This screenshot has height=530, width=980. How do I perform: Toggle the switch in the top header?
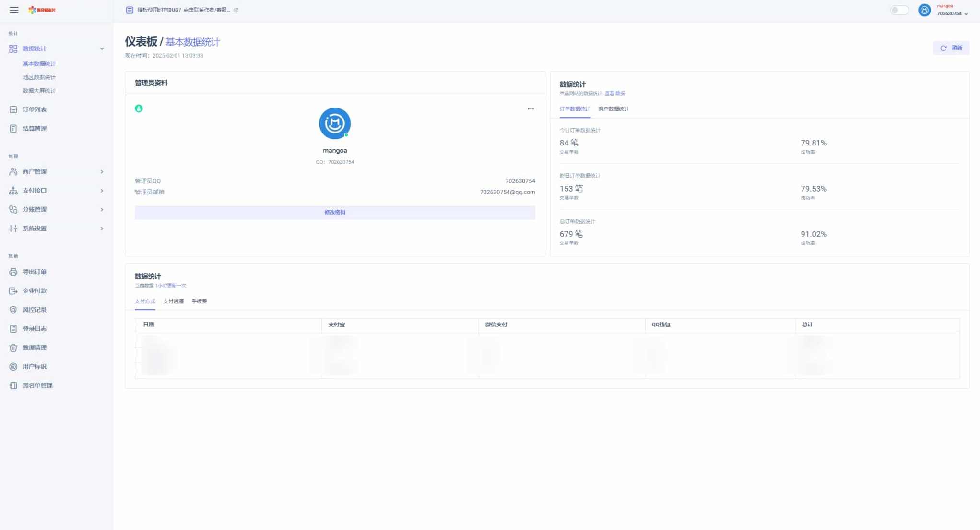pos(899,10)
